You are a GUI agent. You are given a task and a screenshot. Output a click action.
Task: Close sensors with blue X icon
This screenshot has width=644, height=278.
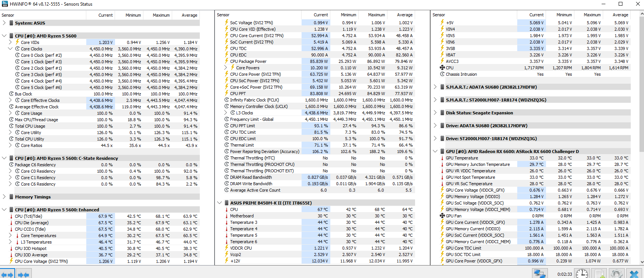point(634,273)
